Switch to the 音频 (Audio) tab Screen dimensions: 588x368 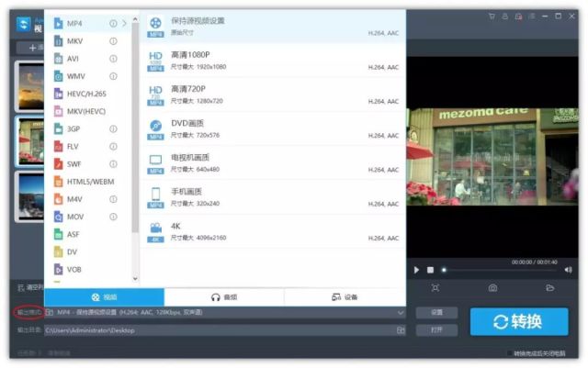point(224,297)
